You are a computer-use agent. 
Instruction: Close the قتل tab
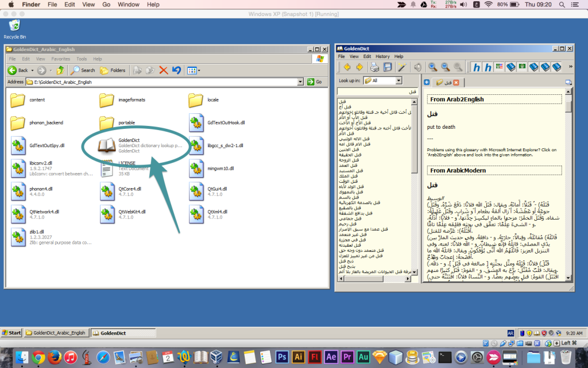click(x=456, y=83)
